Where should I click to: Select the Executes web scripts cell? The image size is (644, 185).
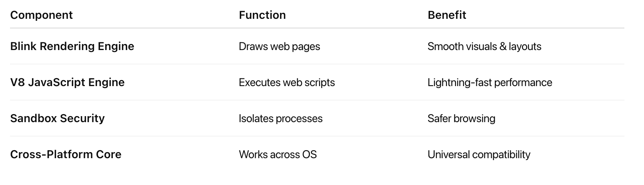coord(286,82)
